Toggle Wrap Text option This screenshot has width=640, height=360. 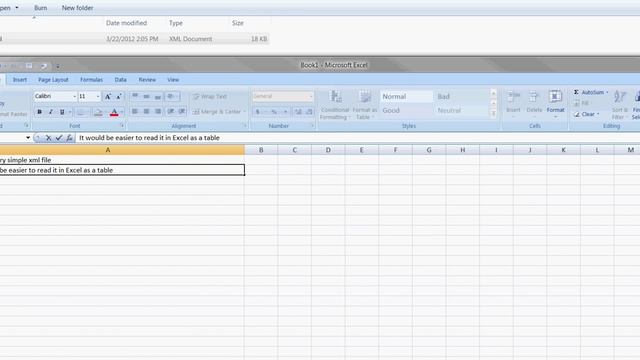click(210, 96)
